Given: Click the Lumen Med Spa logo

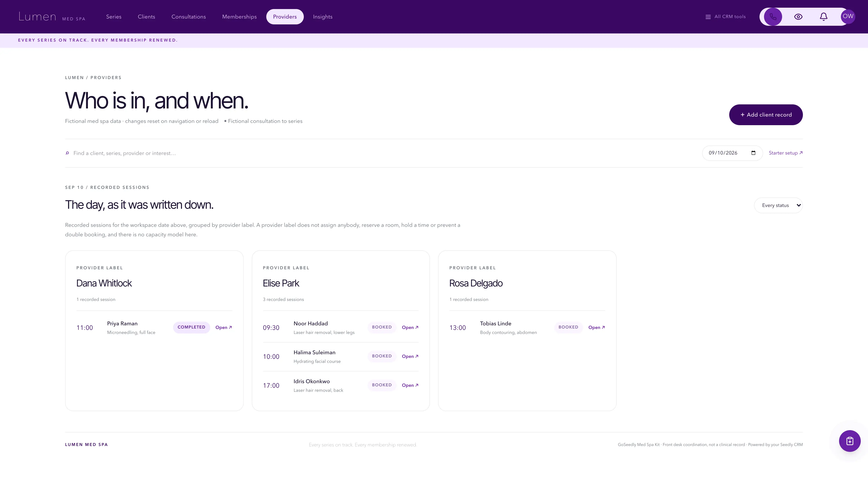Looking at the screenshot, I should point(52,17).
